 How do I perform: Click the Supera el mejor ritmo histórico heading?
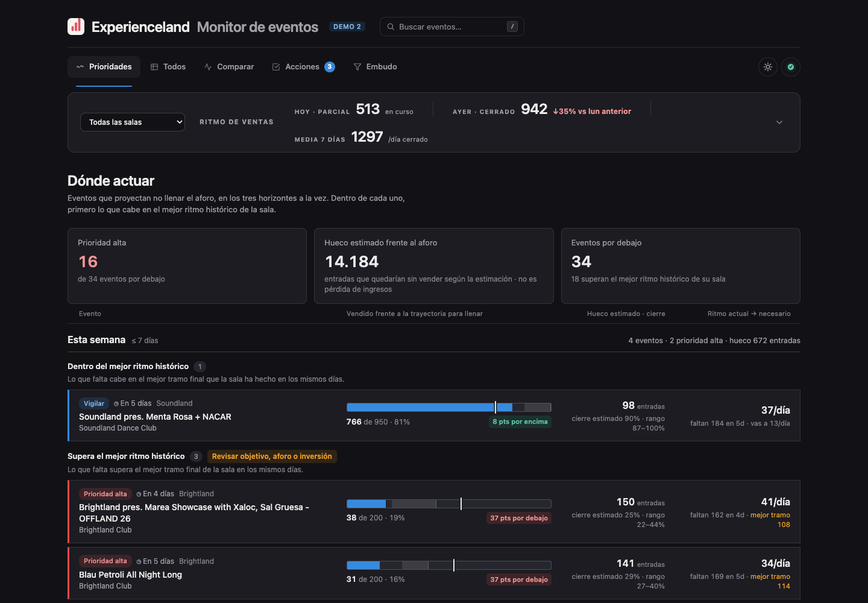(126, 456)
